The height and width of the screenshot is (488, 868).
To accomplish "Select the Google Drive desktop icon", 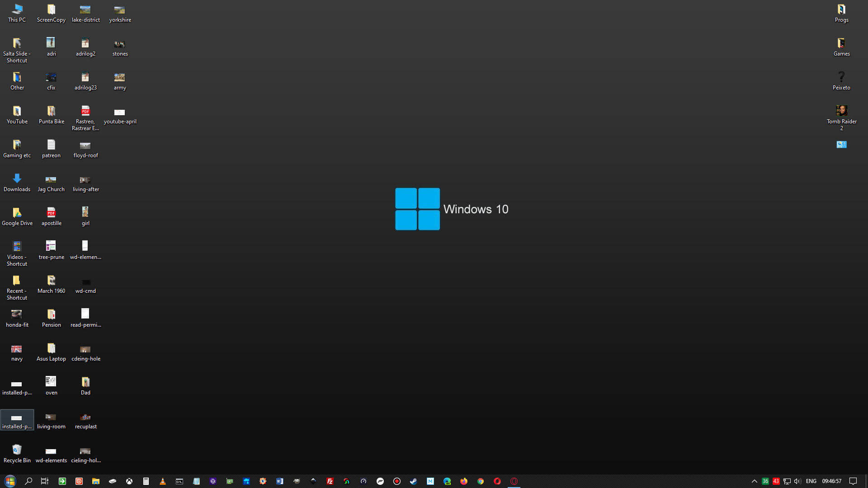I will click(x=17, y=216).
